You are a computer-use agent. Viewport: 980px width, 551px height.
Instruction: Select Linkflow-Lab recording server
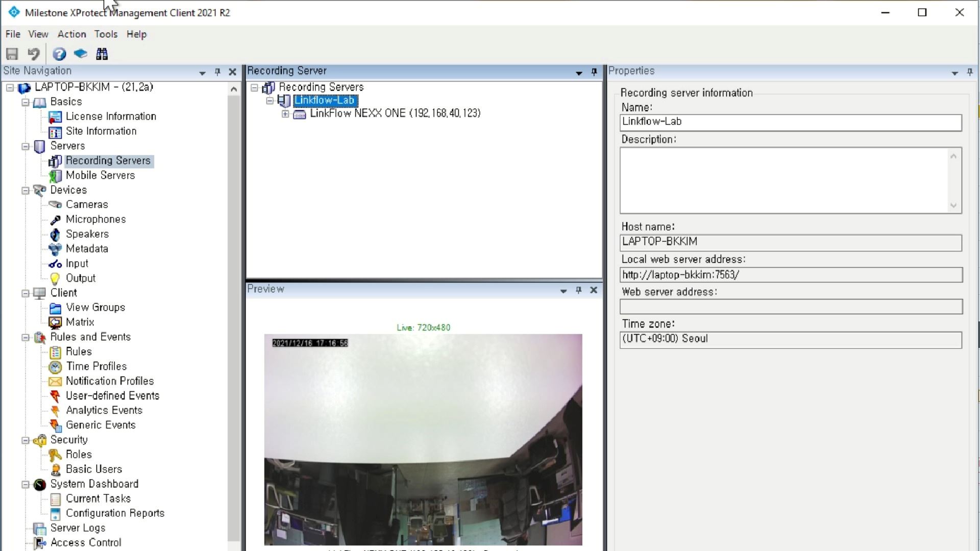point(325,101)
